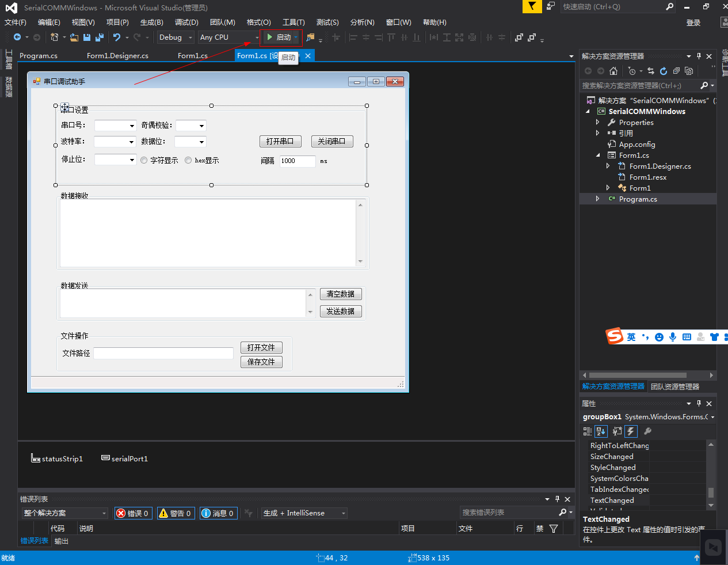Save the current file with disk icon
The height and width of the screenshot is (565, 728).
click(x=87, y=37)
